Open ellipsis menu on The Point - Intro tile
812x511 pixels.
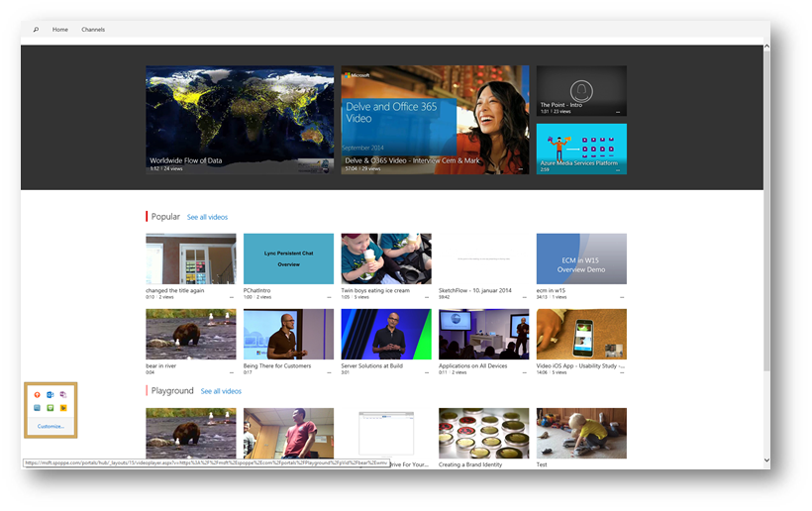pyautogui.click(x=618, y=112)
